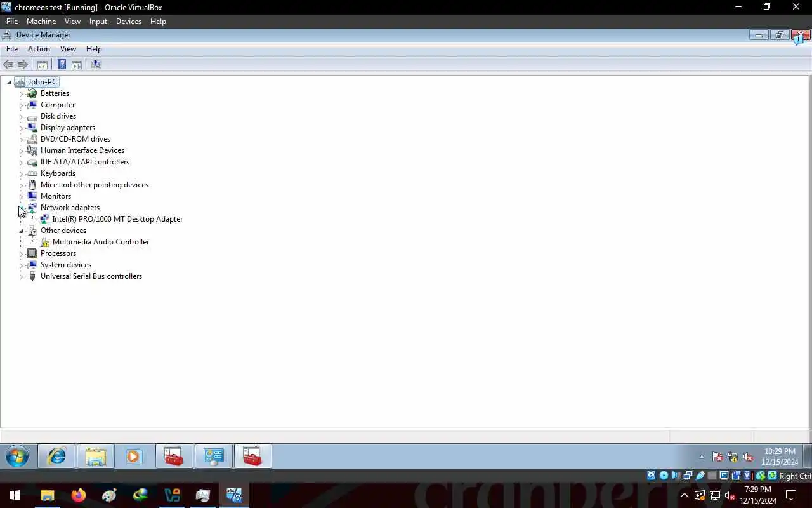Image resolution: width=812 pixels, height=508 pixels.
Task: Select the Network adapters category label
Action: click(70, 208)
